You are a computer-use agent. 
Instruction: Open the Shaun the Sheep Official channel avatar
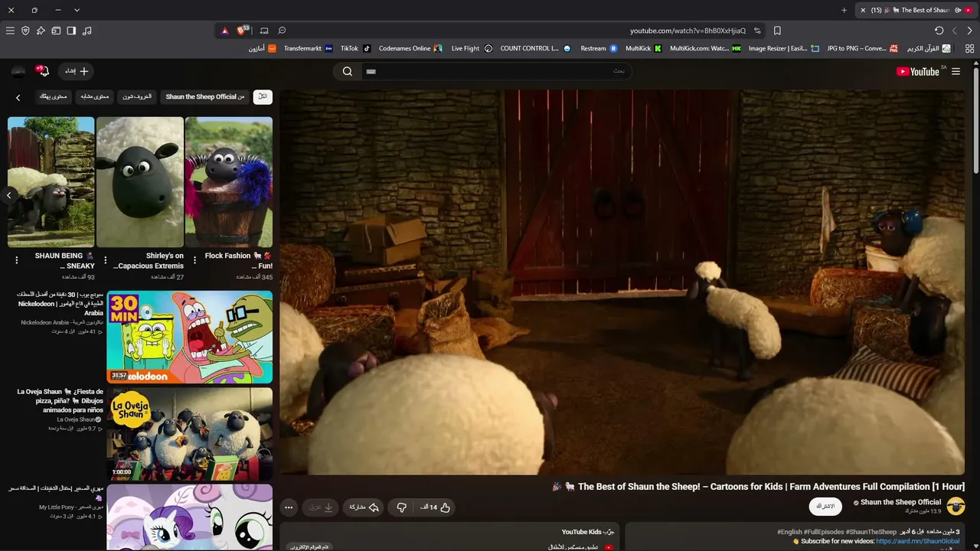point(955,506)
